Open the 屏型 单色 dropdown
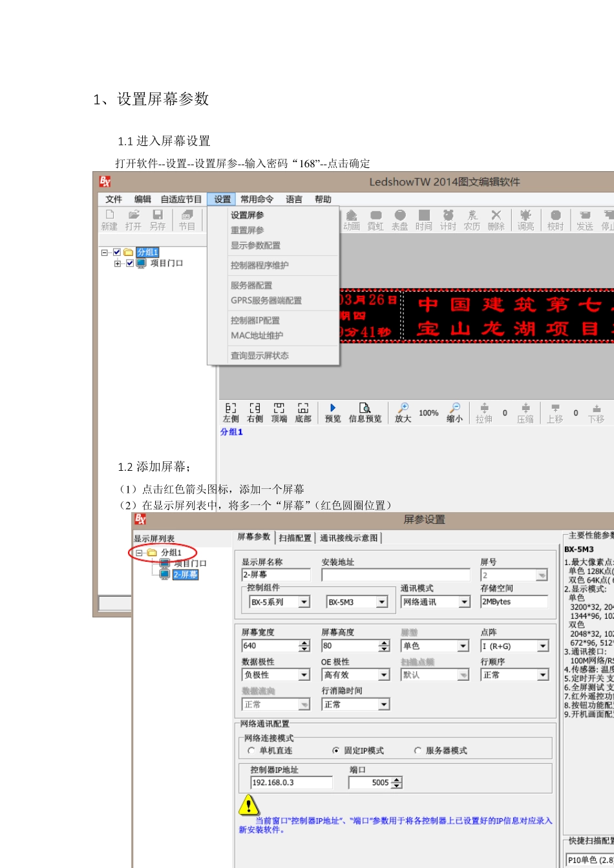This screenshot has width=614, height=868. coord(463,646)
